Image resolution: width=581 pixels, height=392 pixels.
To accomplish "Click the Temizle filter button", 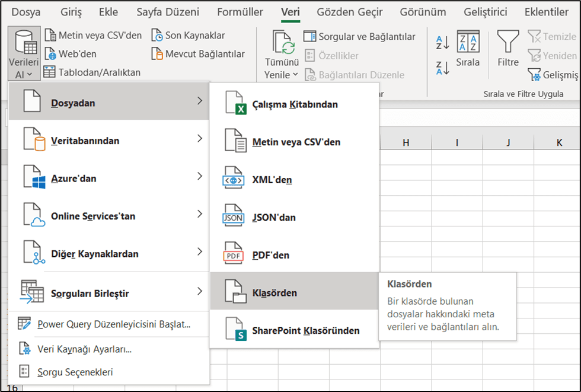I will [552, 37].
